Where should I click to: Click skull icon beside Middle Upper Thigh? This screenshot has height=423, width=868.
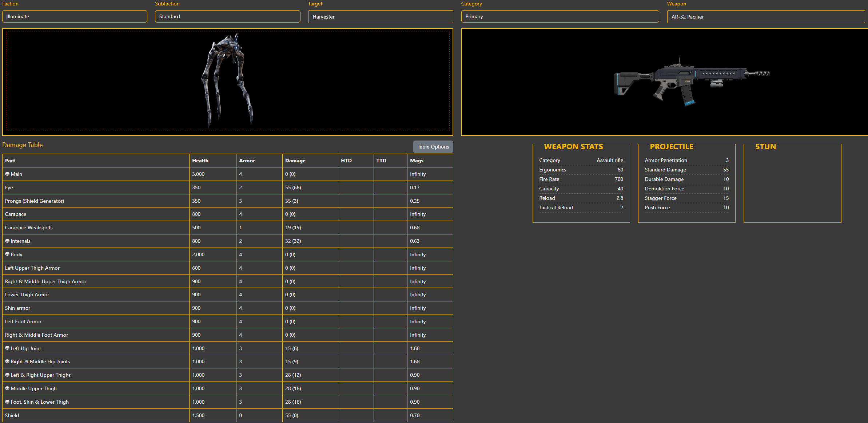pos(7,388)
